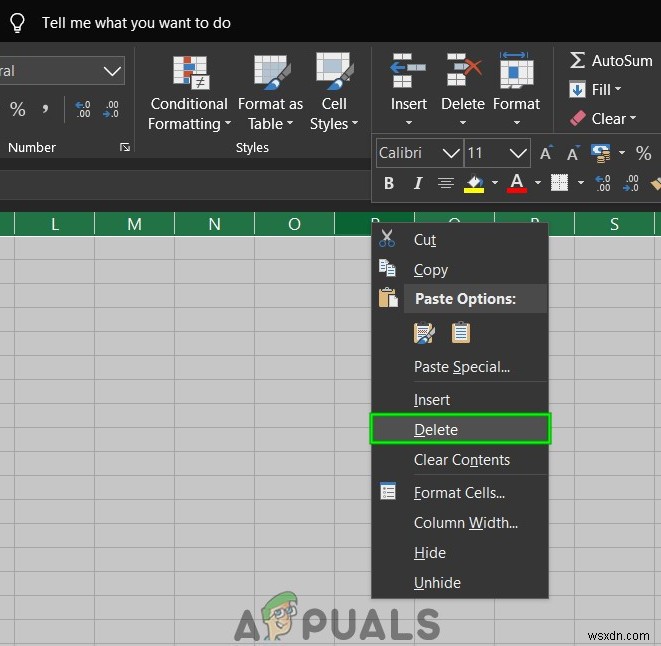This screenshot has height=646, width=661.
Task: Click Paste Special in context menu
Action: [x=462, y=367]
